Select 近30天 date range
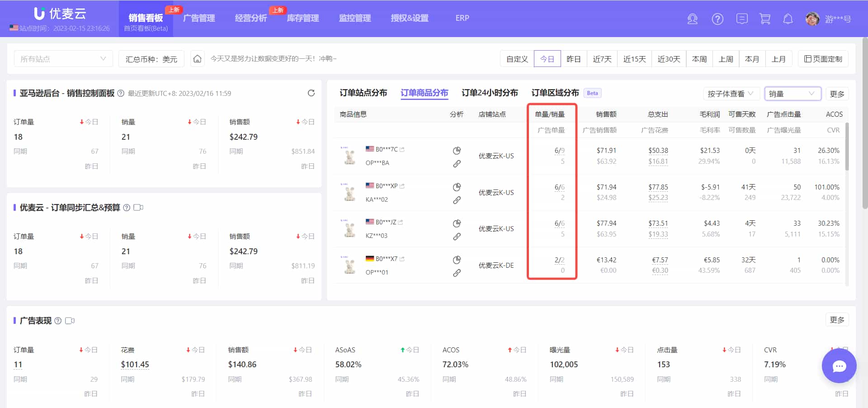 669,59
